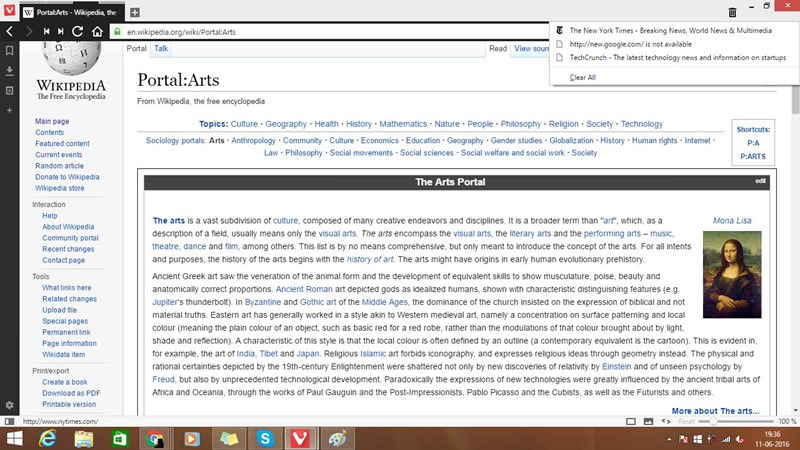
Task: Follow the Einstein link
Action: point(616,366)
